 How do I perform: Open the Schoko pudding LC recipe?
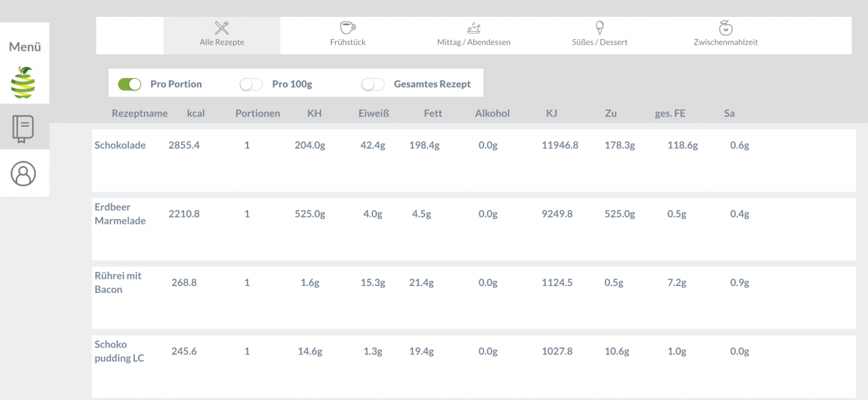tap(119, 351)
